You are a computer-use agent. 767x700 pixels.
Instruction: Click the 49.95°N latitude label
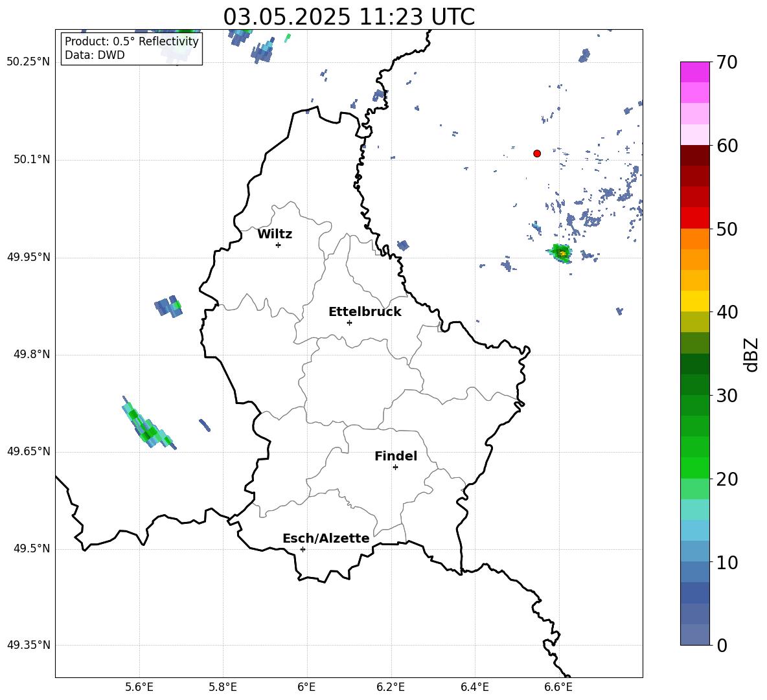(x=29, y=257)
